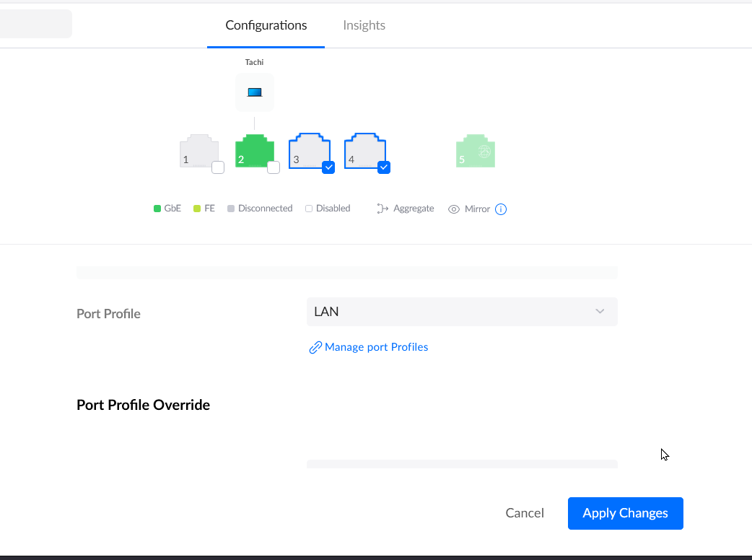This screenshot has height=560, width=752.
Task: Click the Aggregate legend icon
Action: [x=382, y=209]
